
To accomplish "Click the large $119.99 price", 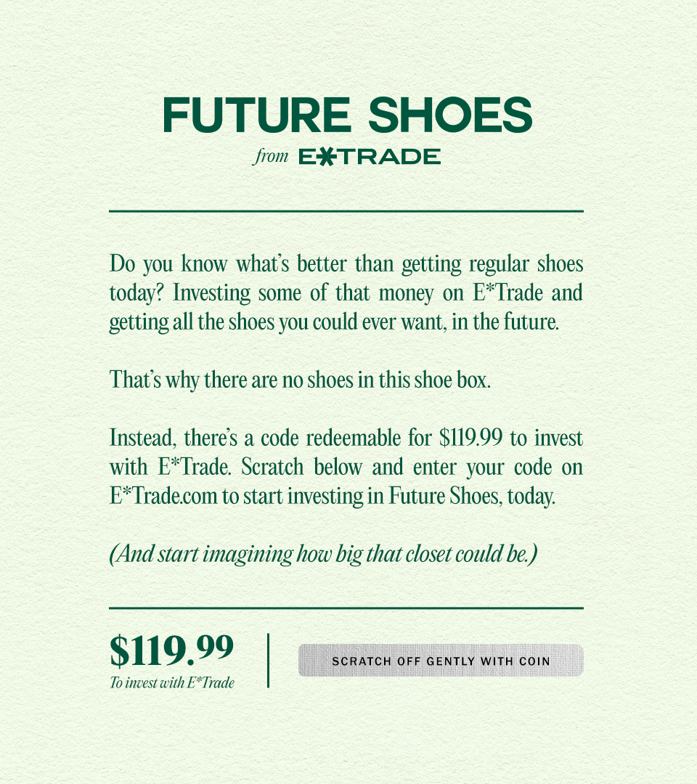I will (x=171, y=650).
